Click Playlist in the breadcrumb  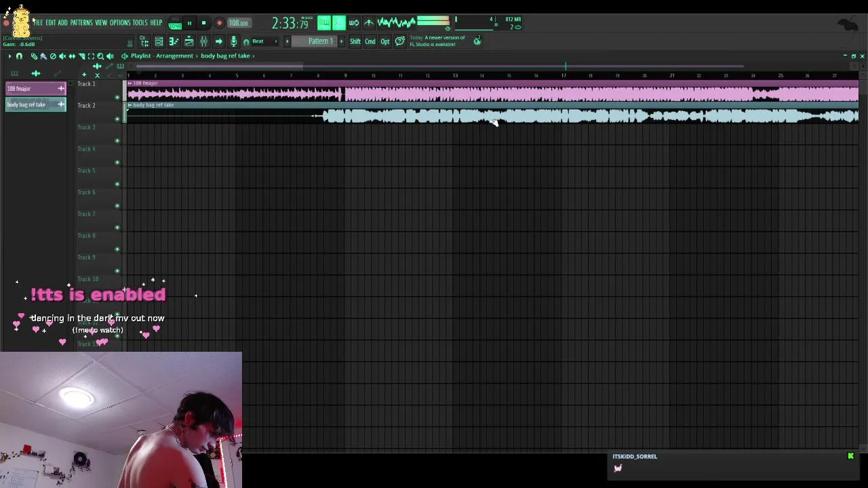point(140,56)
